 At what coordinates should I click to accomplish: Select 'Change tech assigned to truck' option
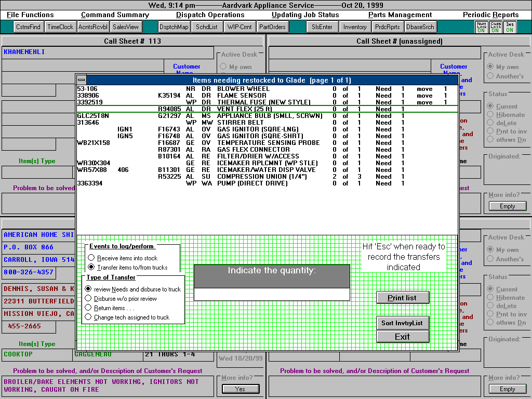point(88,317)
